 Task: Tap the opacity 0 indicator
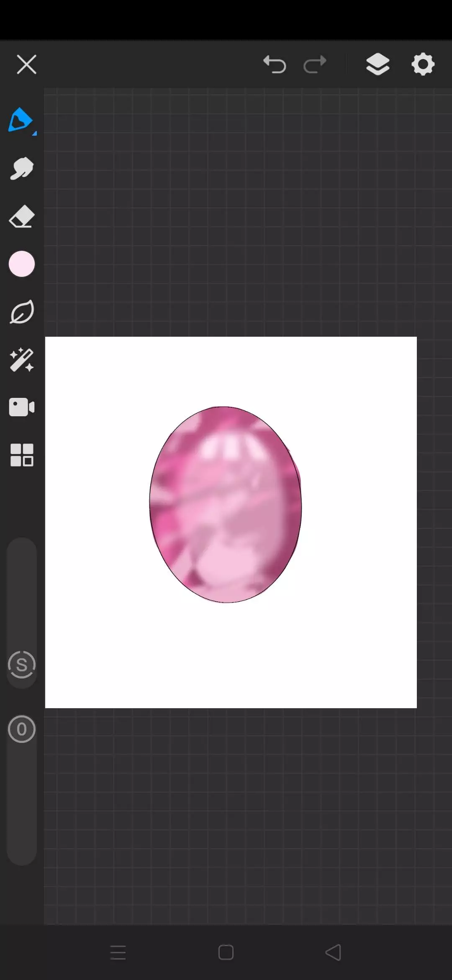(x=22, y=729)
